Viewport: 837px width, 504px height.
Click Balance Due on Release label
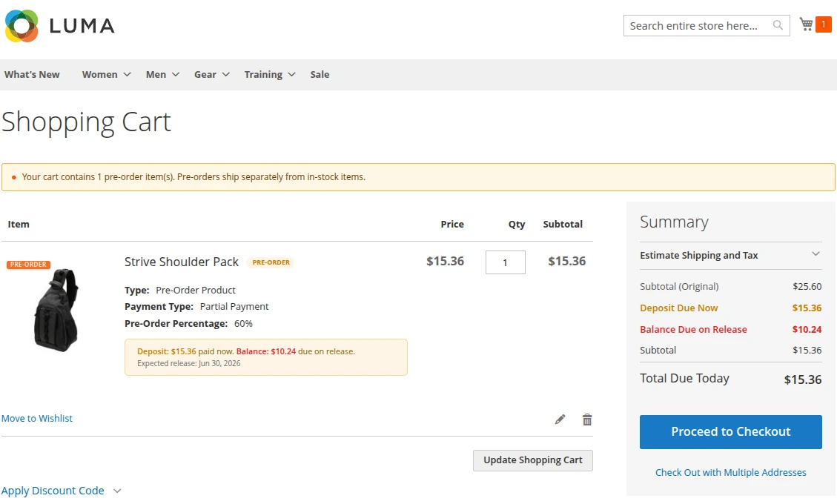(693, 329)
